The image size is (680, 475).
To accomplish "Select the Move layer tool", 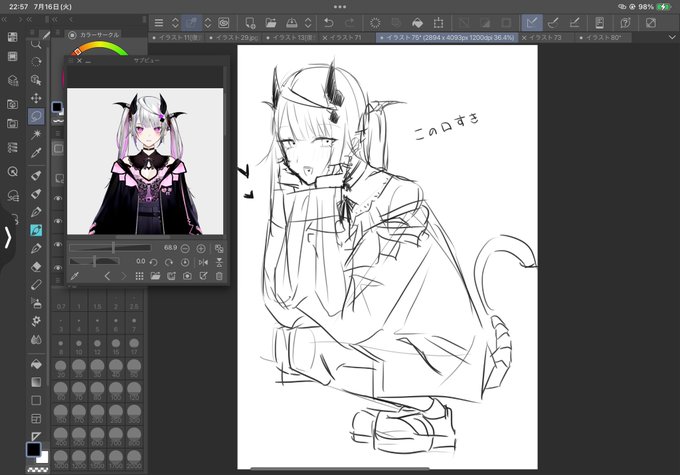I will pyautogui.click(x=36, y=98).
